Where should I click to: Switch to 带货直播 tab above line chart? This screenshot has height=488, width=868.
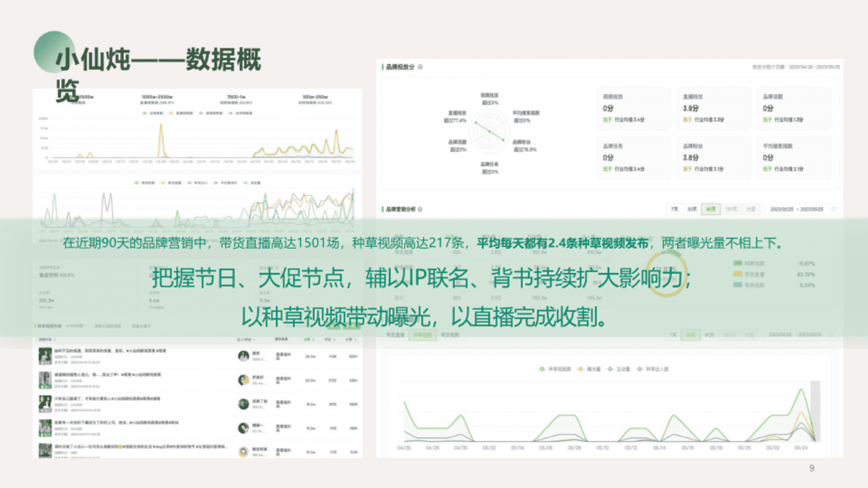(396, 335)
